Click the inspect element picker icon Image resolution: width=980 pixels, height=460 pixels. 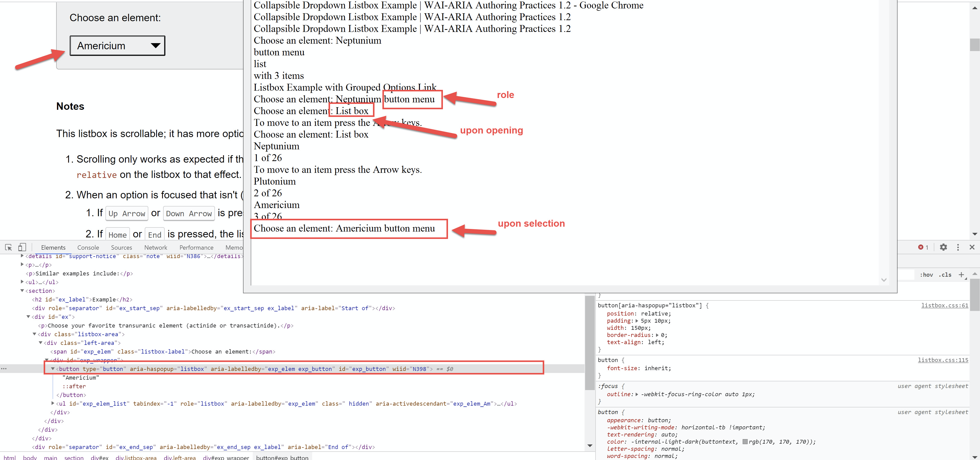[x=8, y=247]
